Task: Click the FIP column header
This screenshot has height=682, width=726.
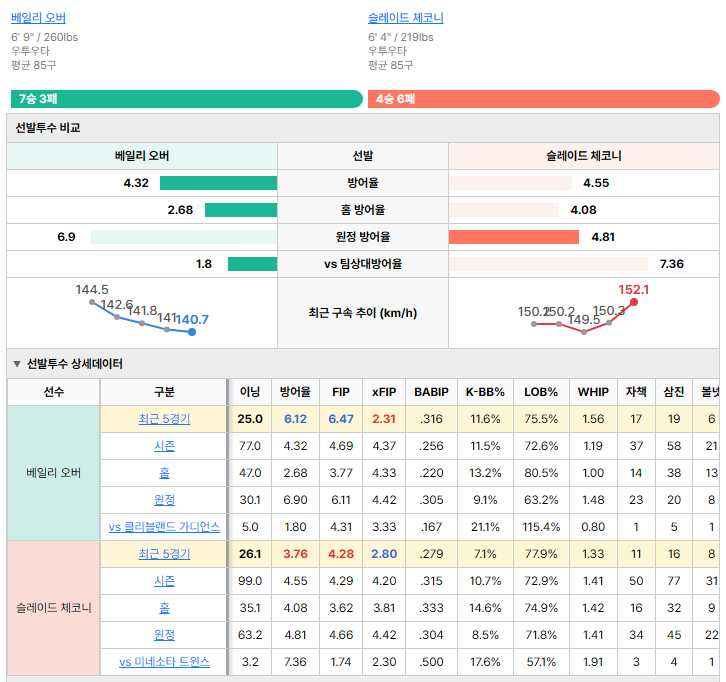Action: pyautogui.click(x=341, y=392)
